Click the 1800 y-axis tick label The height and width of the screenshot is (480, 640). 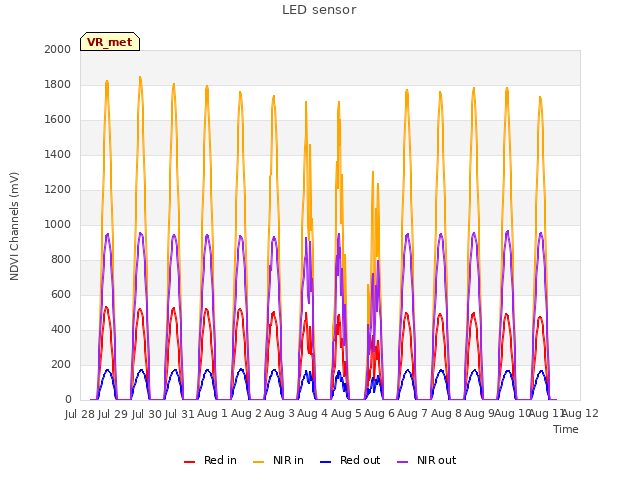[58, 84]
